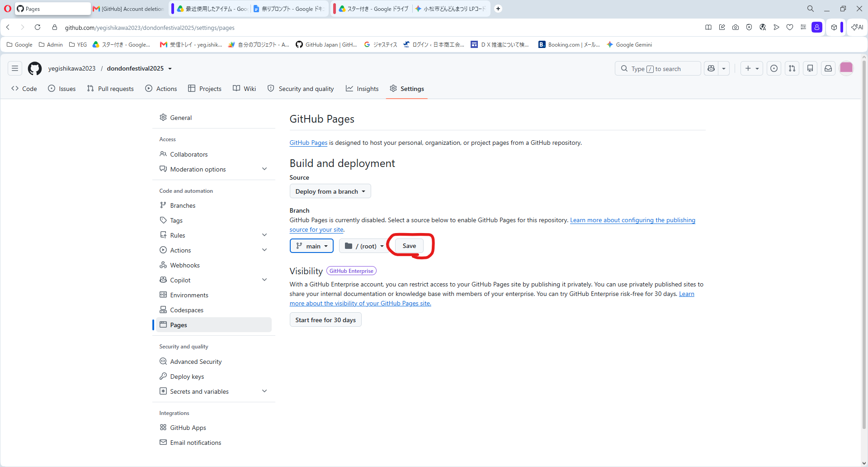The width and height of the screenshot is (868, 467).
Task: Open Advanced Security settings
Action: pyautogui.click(x=213, y=362)
